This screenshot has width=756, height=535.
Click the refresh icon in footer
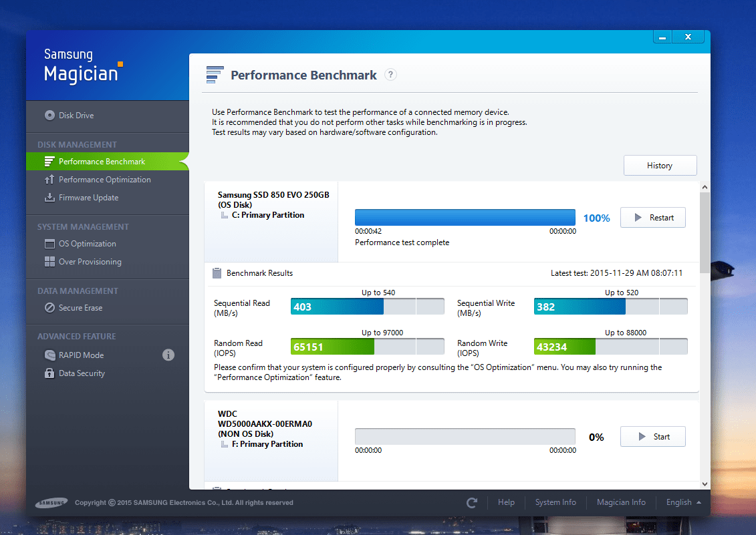click(472, 503)
